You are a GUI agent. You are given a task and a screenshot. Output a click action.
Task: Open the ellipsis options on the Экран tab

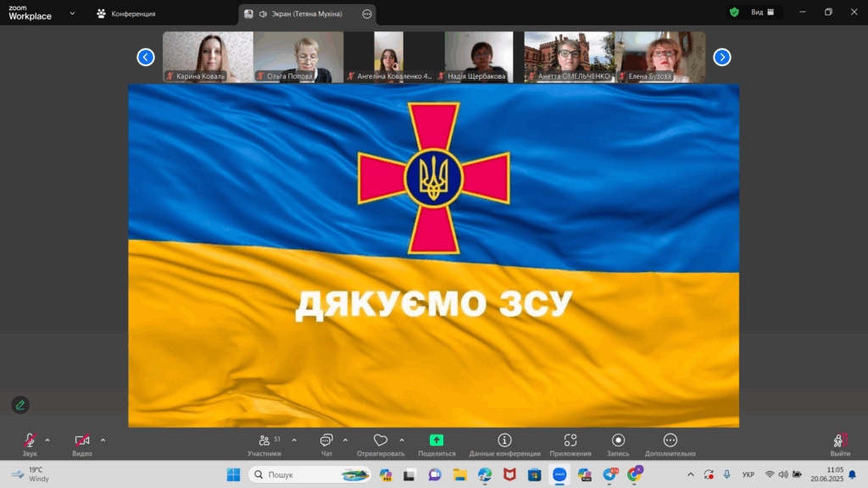[367, 14]
